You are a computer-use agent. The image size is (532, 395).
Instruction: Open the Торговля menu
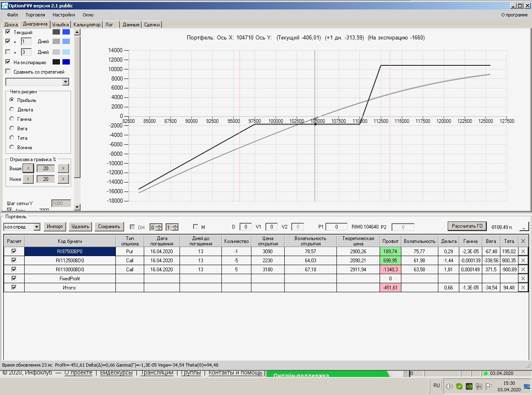tap(35, 15)
